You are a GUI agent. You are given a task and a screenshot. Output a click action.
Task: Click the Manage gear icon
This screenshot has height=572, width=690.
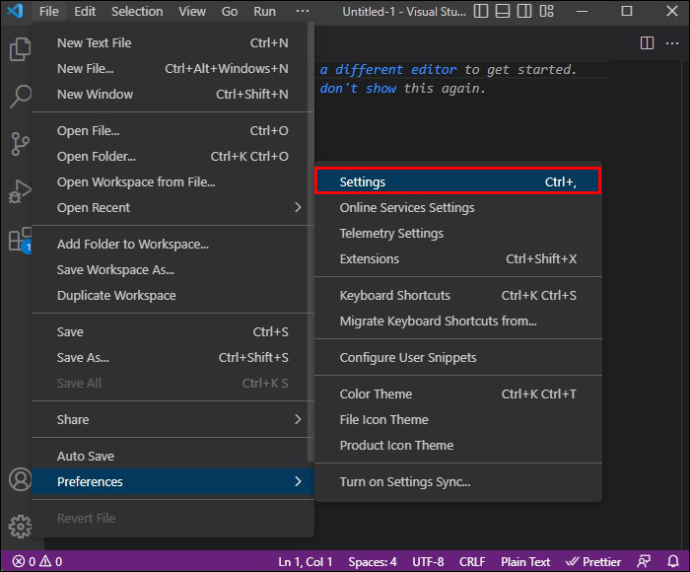[20, 527]
